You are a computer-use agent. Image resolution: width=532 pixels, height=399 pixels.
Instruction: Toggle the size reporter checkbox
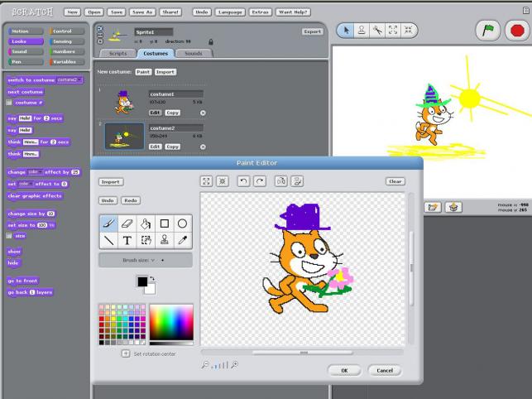pos(9,236)
